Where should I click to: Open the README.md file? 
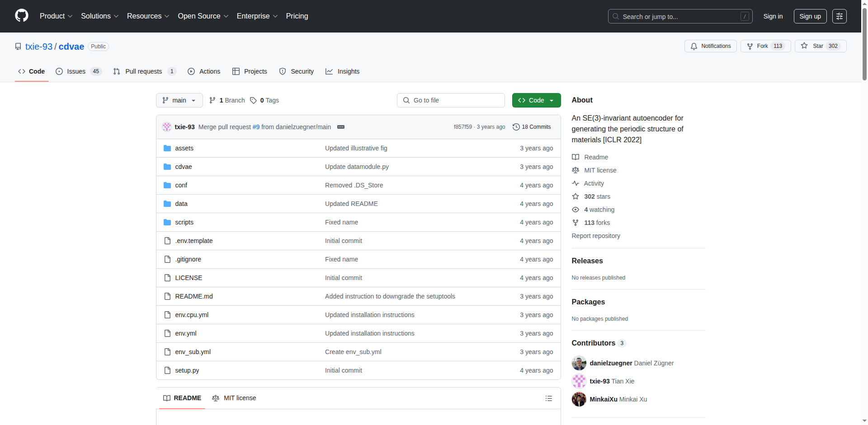(x=194, y=296)
